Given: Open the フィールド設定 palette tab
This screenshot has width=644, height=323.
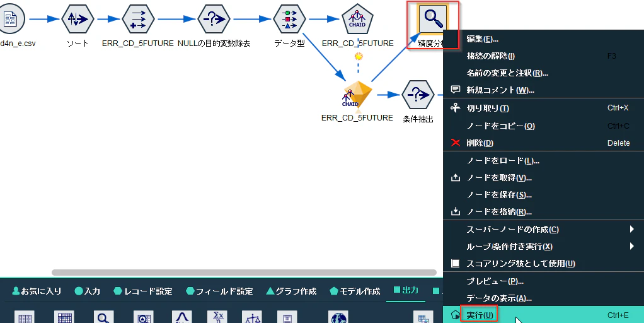Looking at the screenshot, I should pyautogui.click(x=219, y=291).
